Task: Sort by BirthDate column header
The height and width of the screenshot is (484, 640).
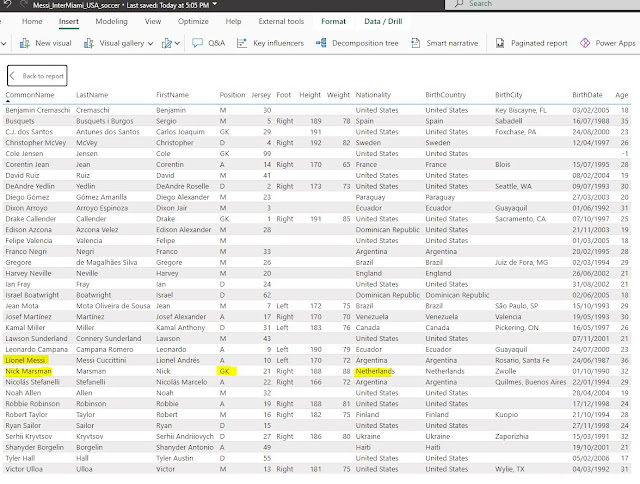Action: (587, 95)
